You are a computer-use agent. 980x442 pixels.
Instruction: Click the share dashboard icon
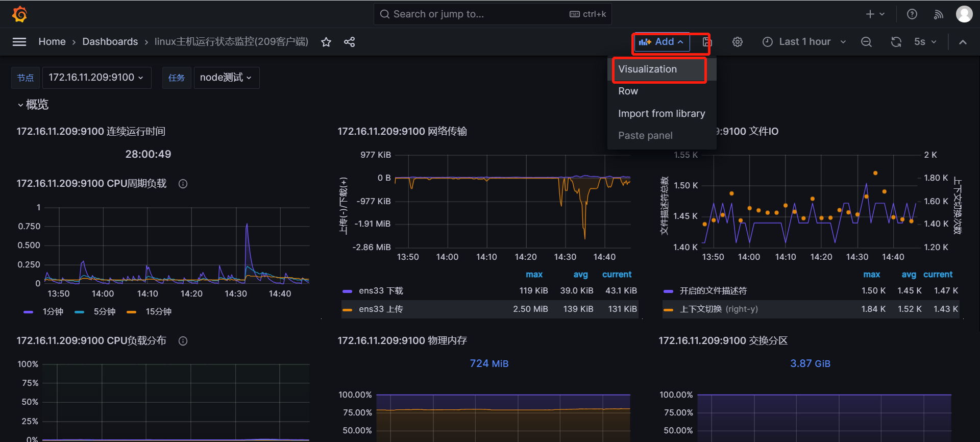click(349, 42)
